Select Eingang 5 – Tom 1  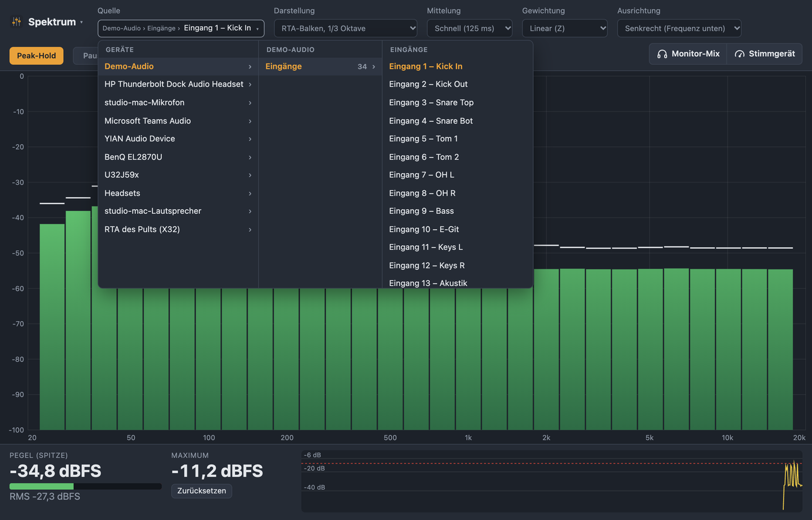(457, 139)
